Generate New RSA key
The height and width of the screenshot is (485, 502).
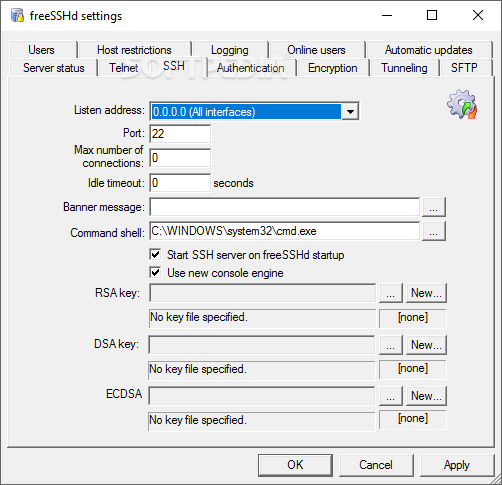426,293
